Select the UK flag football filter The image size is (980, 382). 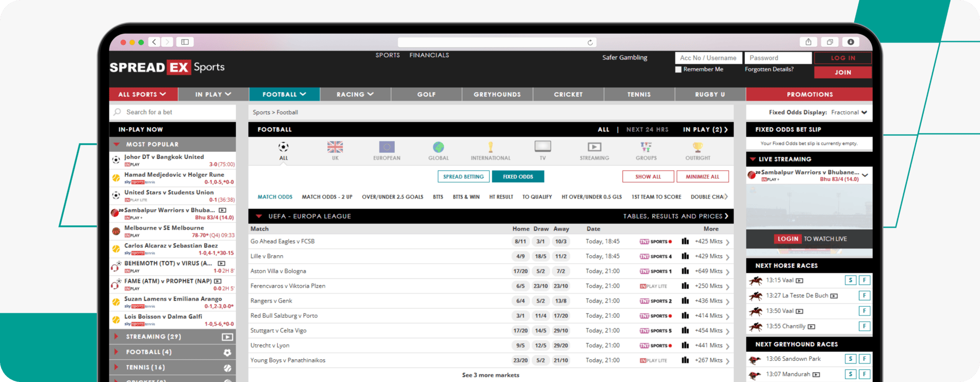[335, 147]
